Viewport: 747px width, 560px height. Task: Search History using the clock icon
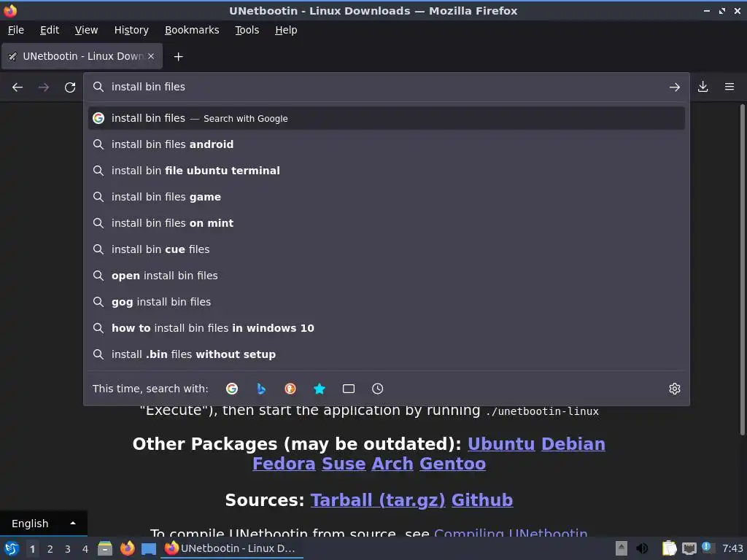[x=377, y=389]
